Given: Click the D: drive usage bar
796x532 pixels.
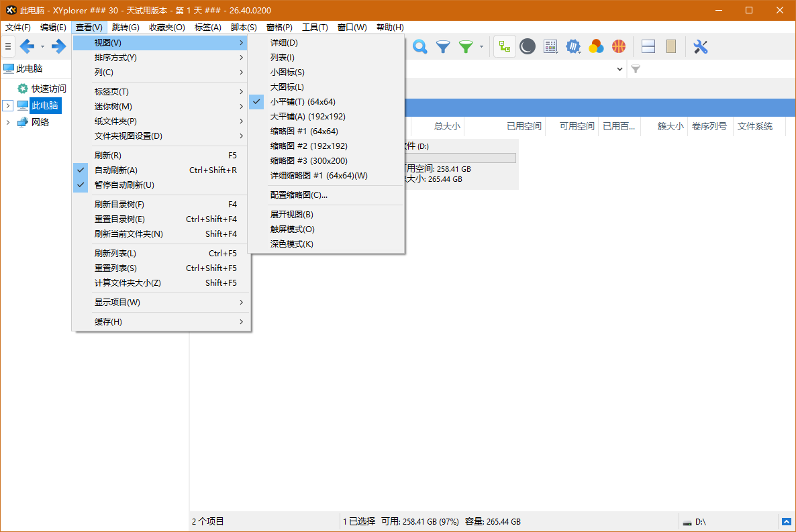Looking at the screenshot, I should pyautogui.click(x=460, y=158).
